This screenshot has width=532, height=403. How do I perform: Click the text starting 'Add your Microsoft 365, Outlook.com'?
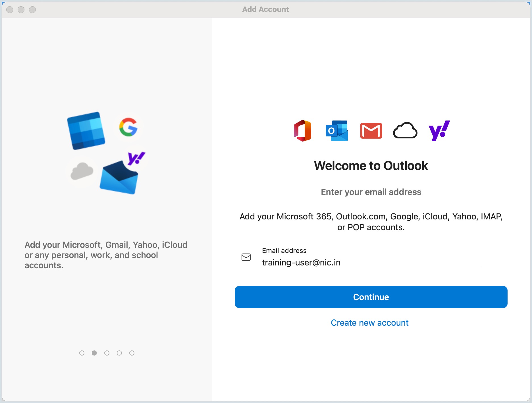point(371,222)
